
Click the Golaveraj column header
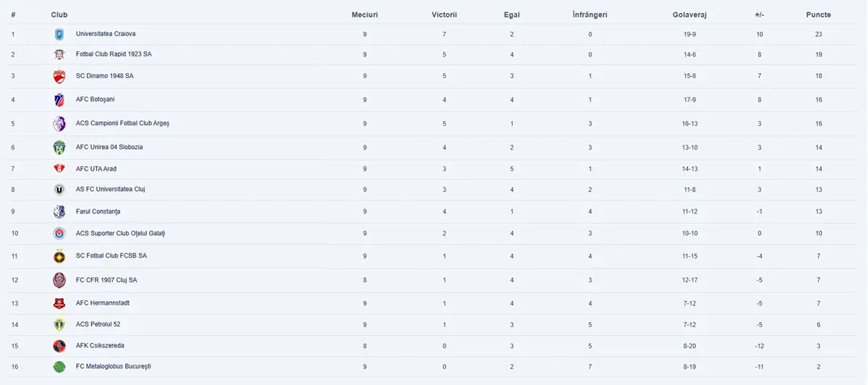pyautogui.click(x=689, y=14)
